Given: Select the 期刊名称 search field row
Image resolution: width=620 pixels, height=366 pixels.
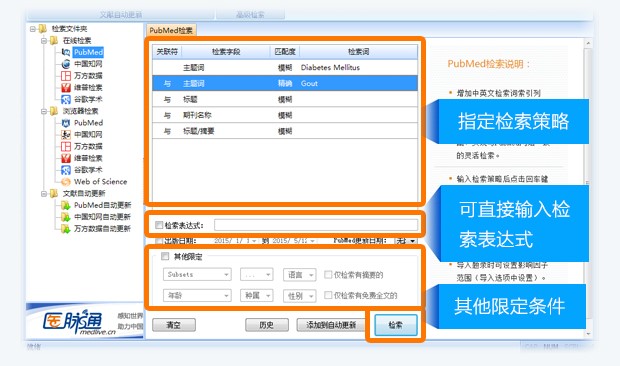Looking at the screenshot, I should [285, 115].
